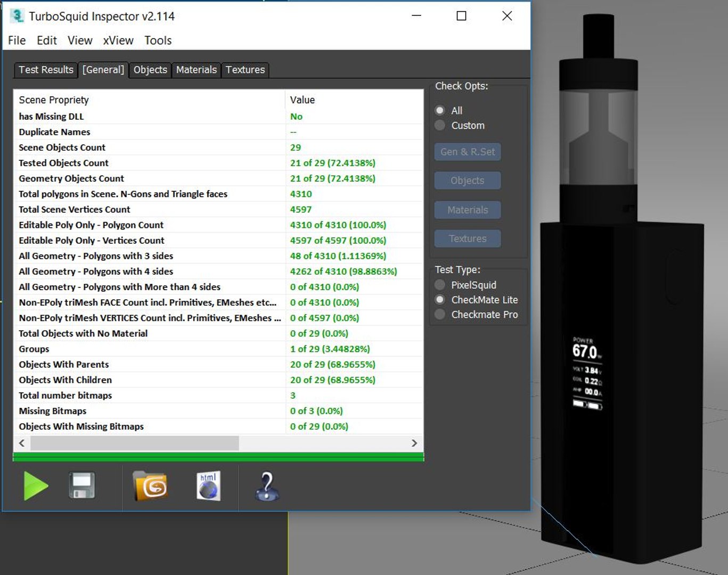Select the All check option
Viewport: 728px width, 575px height.
pos(440,111)
